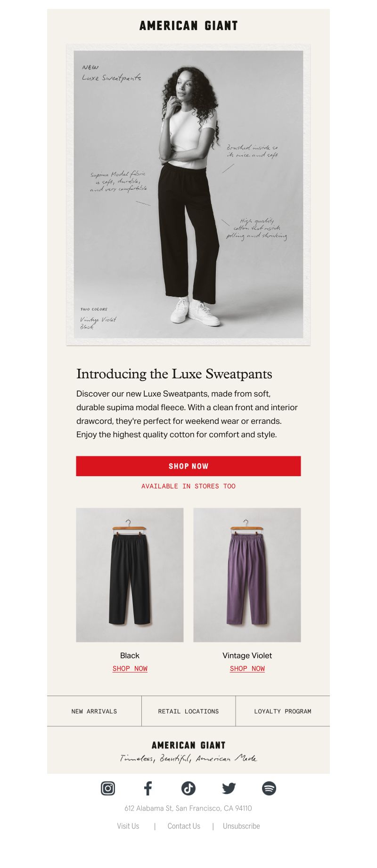Open the Instagram social icon

tap(108, 788)
